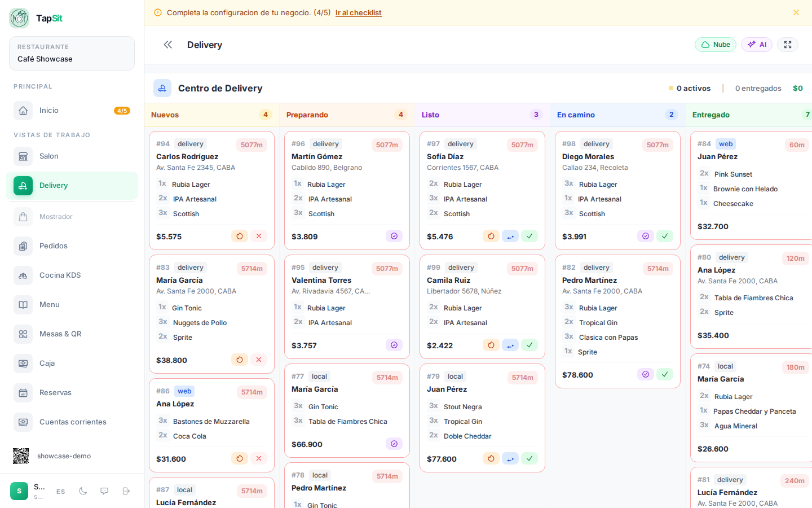Screen dimensions: 812x508
Task: Open the Salon view in the sidebar
Action: 72,156
